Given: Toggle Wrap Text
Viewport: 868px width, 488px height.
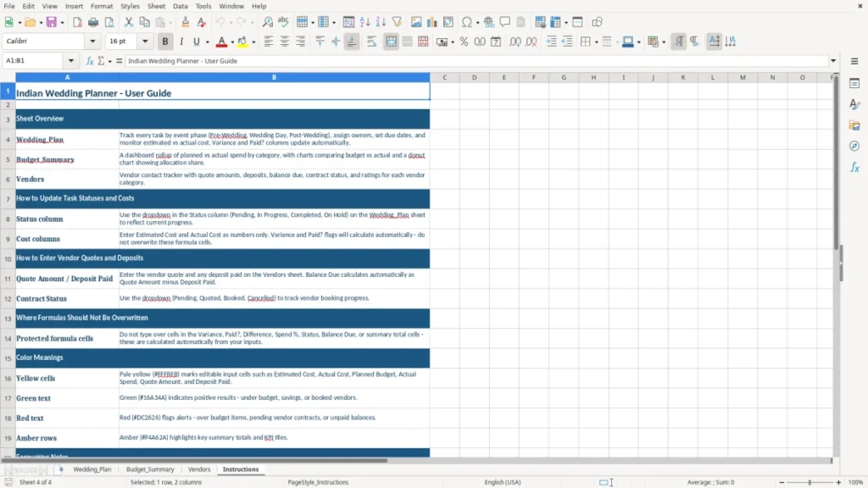Looking at the screenshot, I should 371,42.
